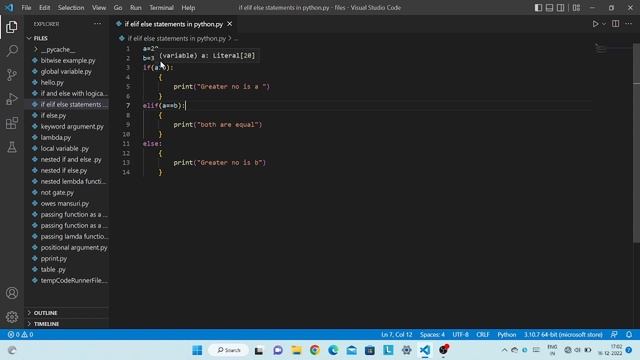Viewport: 640px width, 360px height.
Task: Click the editor vertical scrollbar
Action: (x=636, y=143)
